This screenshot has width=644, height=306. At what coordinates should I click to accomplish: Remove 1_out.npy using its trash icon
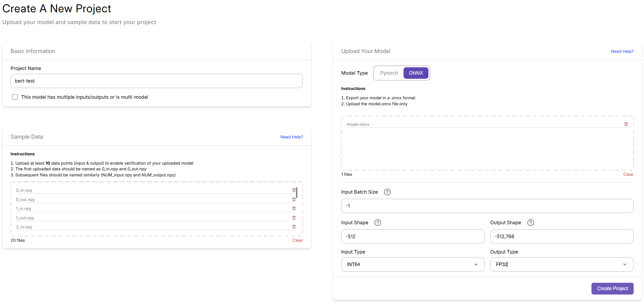click(294, 218)
